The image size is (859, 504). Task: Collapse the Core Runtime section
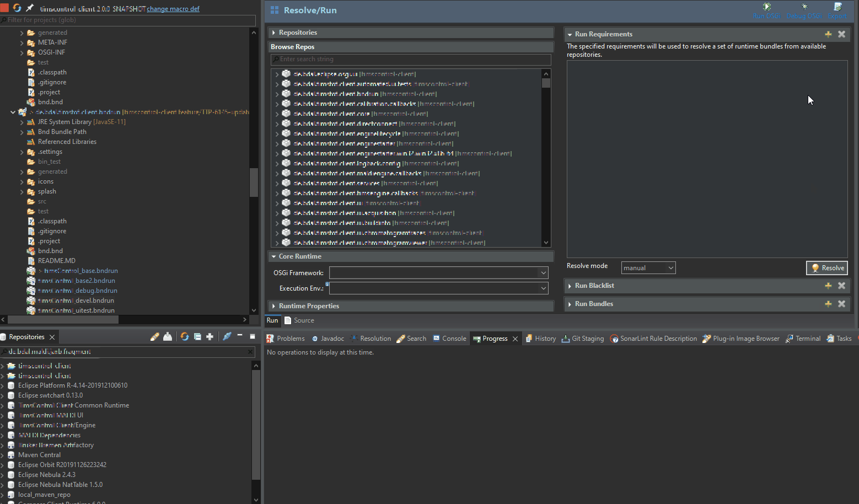click(x=274, y=256)
